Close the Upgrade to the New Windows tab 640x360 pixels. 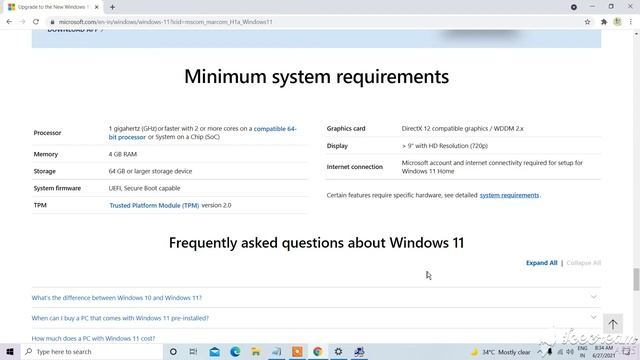tap(97, 7)
